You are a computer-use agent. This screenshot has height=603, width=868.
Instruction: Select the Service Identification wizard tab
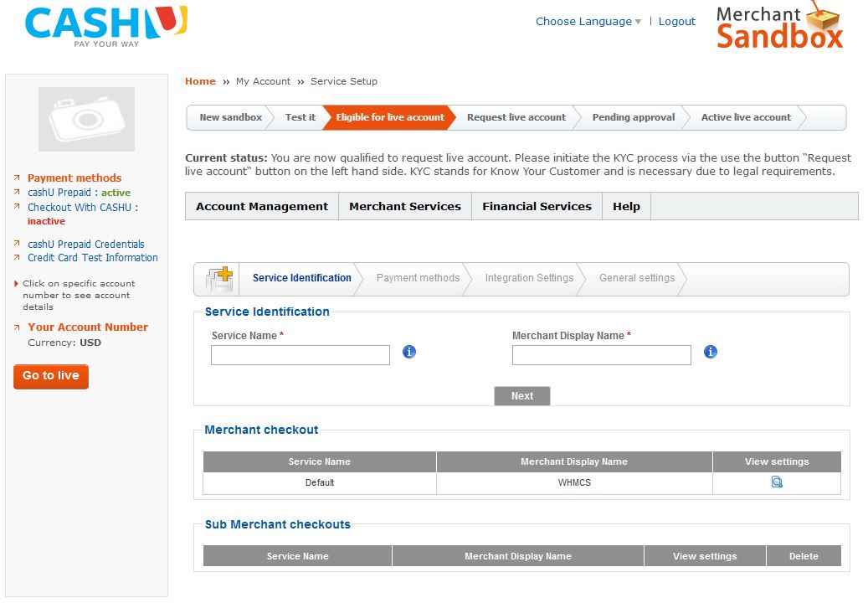pos(301,278)
